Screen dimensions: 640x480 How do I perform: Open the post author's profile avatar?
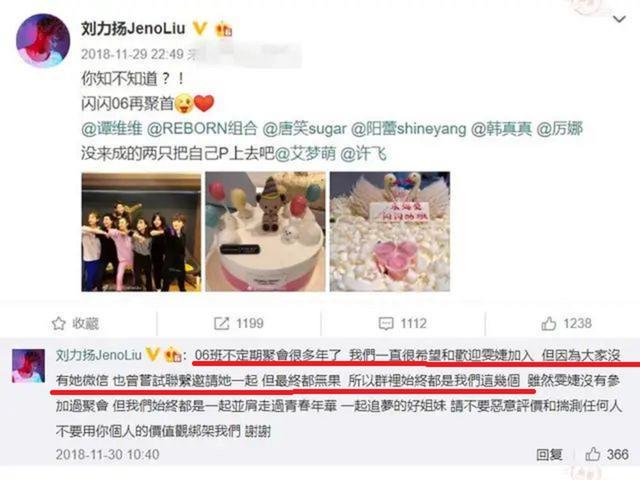point(43,40)
